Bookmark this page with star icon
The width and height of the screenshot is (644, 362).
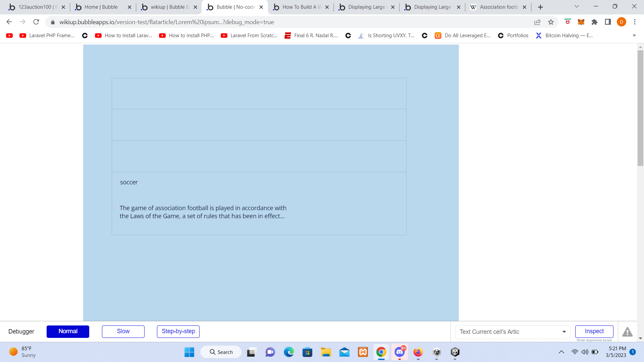point(551,22)
